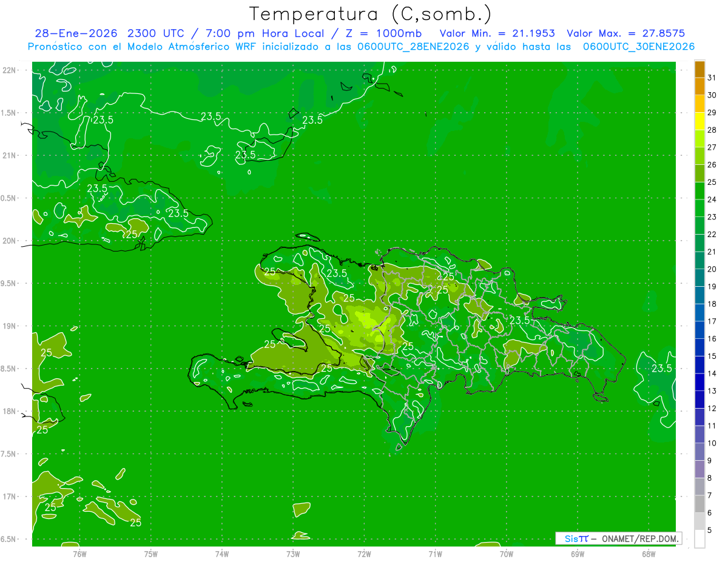Click the legend color band between 28 and 29
This screenshot has height=562, width=728.
pos(699,121)
